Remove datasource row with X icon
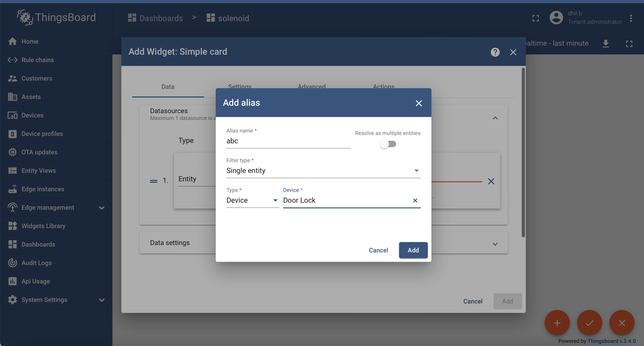Image resolution: width=644 pixels, height=346 pixels. click(491, 181)
